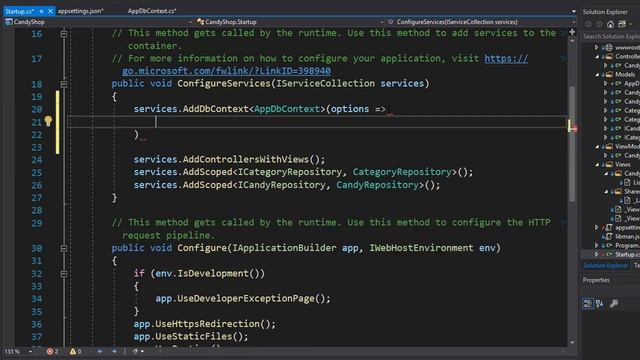Navigate to previous issue with left arrow
The image size is (640, 360).
[100, 351]
